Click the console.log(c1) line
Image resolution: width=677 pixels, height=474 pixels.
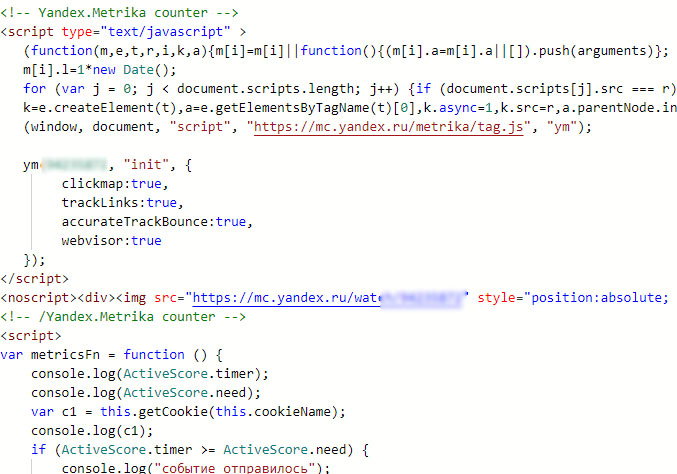pos(92,431)
